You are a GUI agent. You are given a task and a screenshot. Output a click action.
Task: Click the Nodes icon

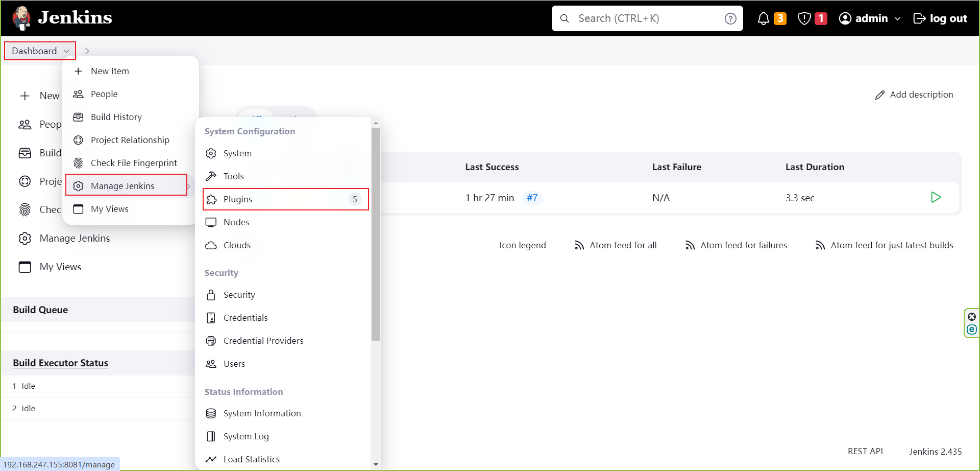211,222
